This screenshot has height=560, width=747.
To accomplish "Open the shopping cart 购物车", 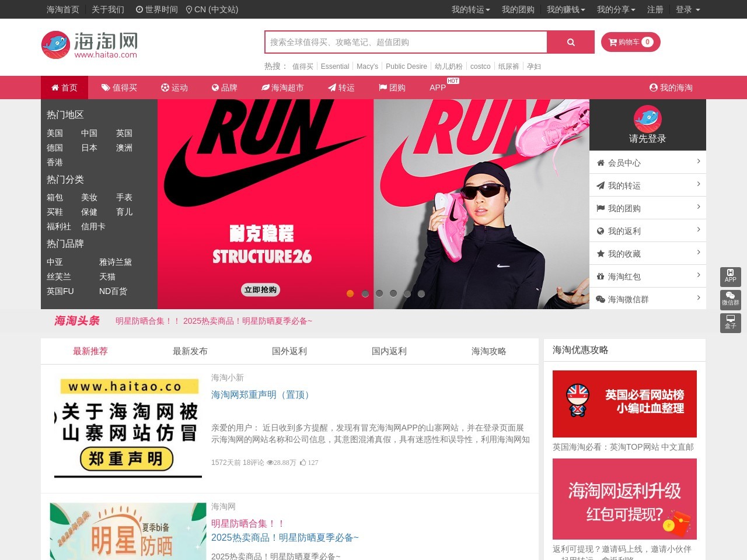I will pos(630,42).
